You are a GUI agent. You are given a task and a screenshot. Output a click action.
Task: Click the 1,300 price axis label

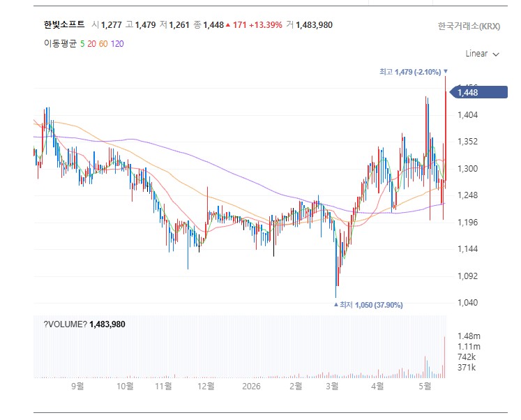[x=467, y=168]
